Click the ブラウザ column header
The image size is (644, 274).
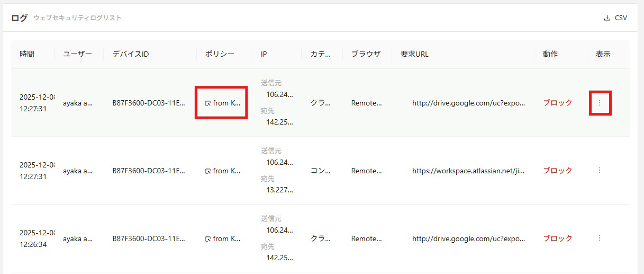click(x=366, y=54)
